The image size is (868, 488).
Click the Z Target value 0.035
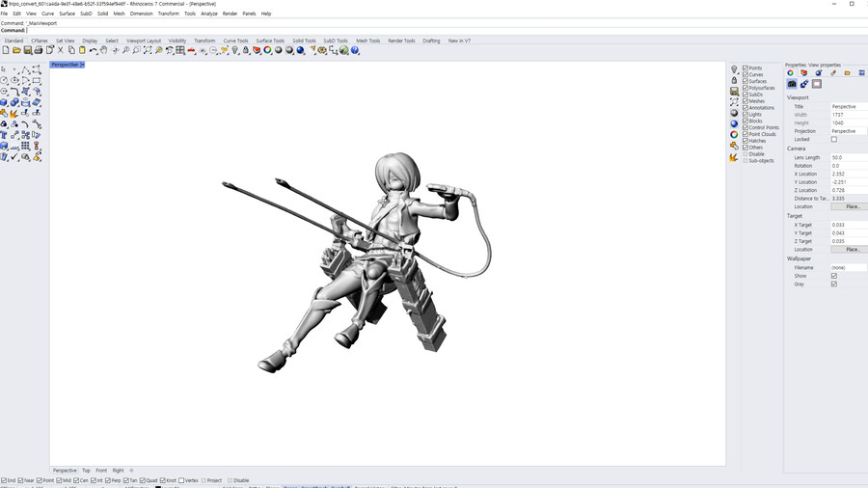849,241
